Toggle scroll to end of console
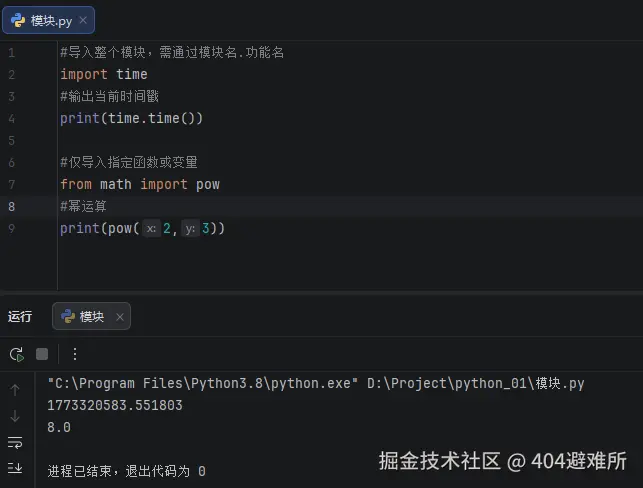 point(15,467)
